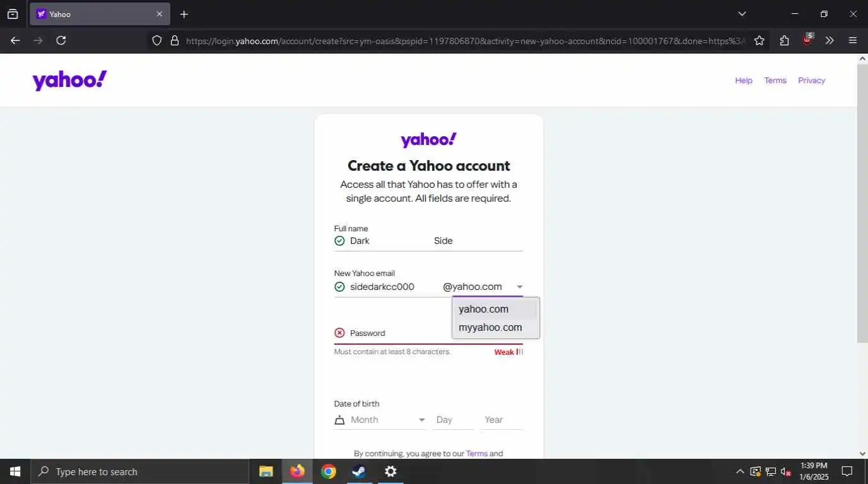
Task: Collapse the @yahoo.com domain dropdown
Action: pos(483,287)
